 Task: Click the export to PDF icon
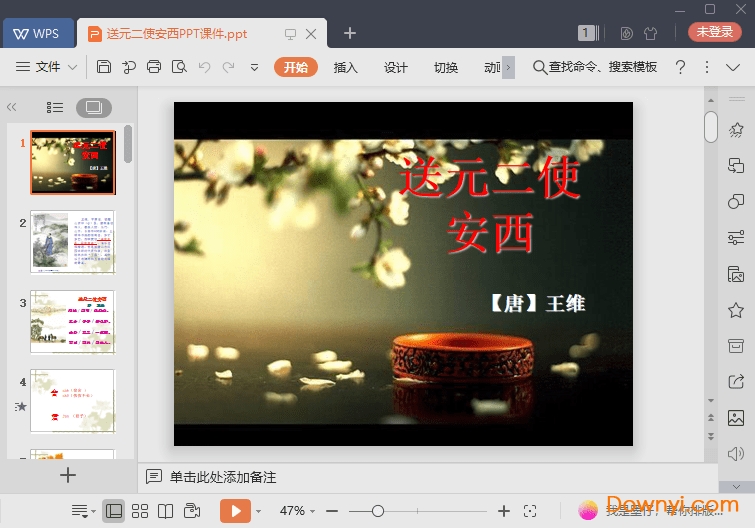(x=129, y=66)
